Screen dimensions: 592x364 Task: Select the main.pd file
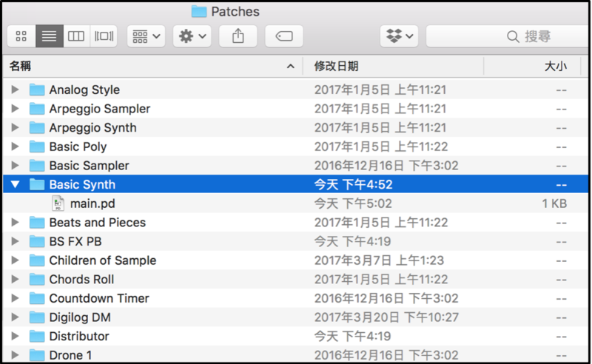coord(92,203)
